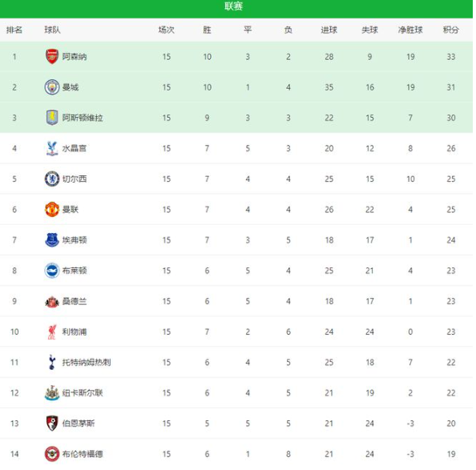476x470 pixels.
Task: Click the Brentford club crest
Action: pos(52,454)
